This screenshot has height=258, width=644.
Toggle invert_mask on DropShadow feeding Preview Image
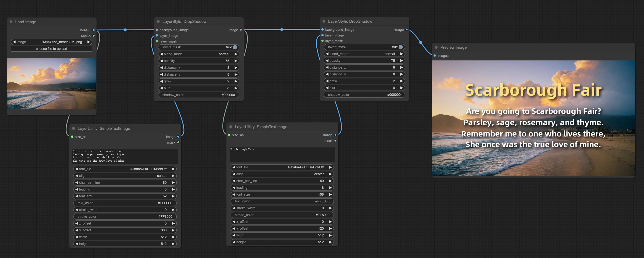401,47
